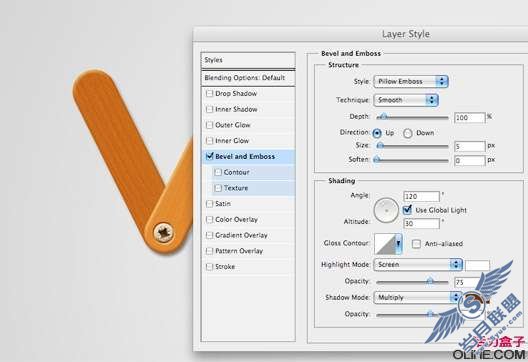
Task: Click the Gloss Contour preview thumbnail
Action: tap(385, 243)
